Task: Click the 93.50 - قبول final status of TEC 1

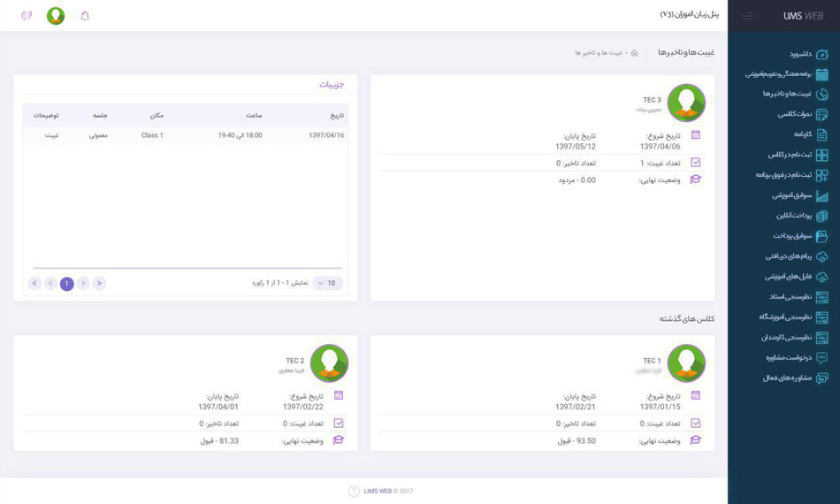Action: click(577, 441)
